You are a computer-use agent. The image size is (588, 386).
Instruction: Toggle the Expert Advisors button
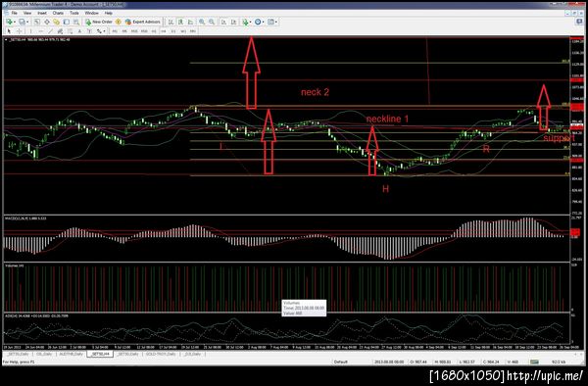point(142,22)
